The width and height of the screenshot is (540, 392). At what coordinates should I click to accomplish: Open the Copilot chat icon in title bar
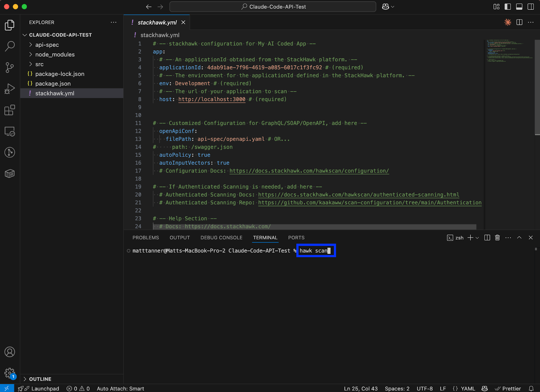click(385, 7)
